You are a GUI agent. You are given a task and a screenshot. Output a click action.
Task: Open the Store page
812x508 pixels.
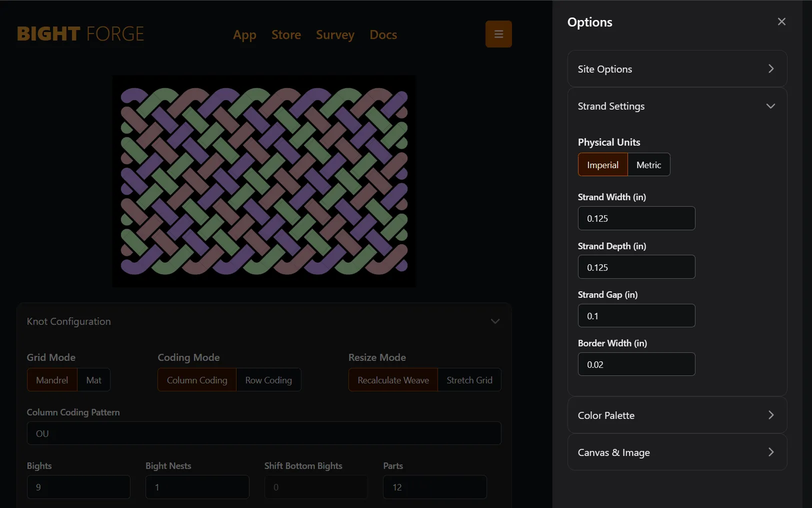pos(286,35)
